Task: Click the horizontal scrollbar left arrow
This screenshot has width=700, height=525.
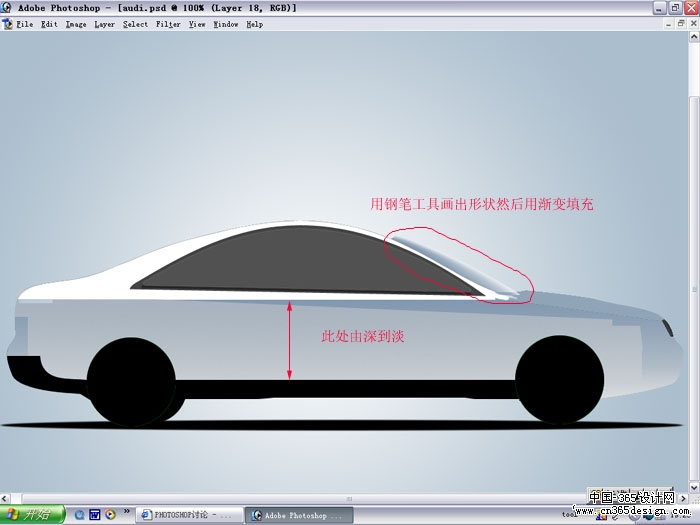Action: (5, 498)
